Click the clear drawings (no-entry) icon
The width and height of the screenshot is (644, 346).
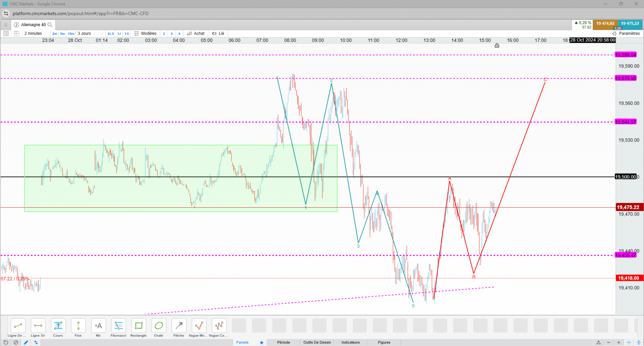(16, 342)
